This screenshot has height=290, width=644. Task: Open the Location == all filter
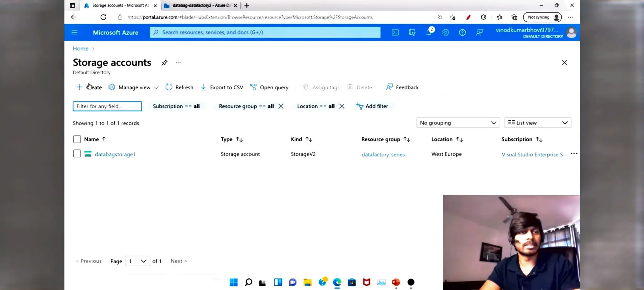click(316, 106)
